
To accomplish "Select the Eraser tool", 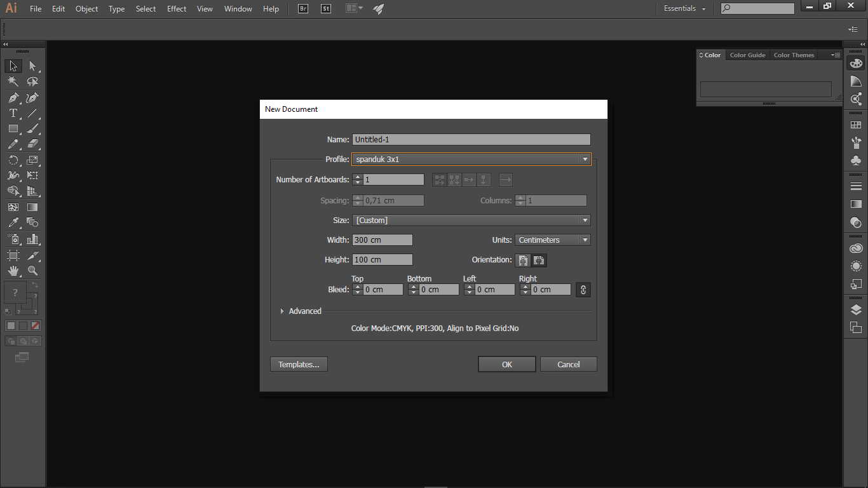I will [x=32, y=144].
